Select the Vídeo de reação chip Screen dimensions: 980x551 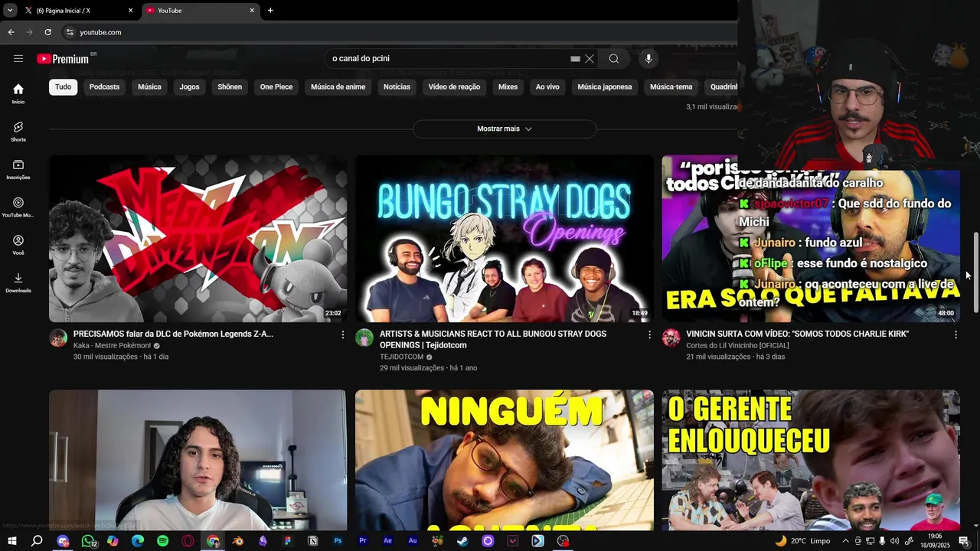click(454, 87)
